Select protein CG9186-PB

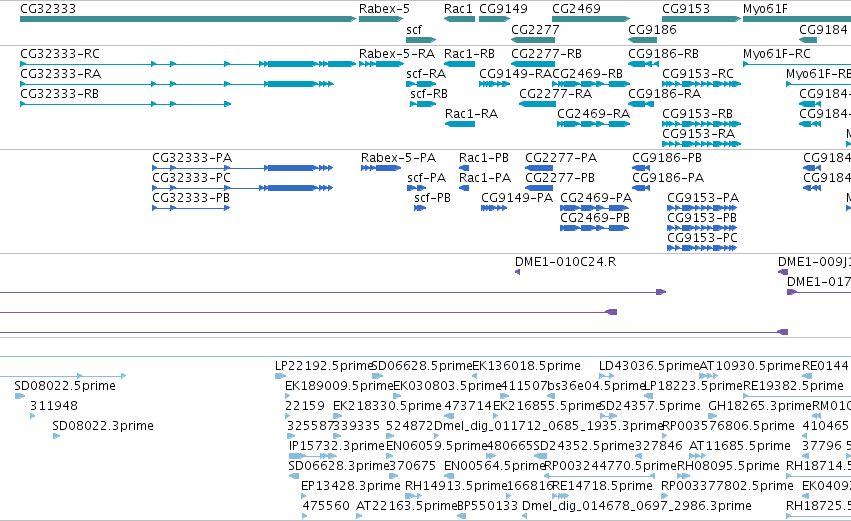pos(667,158)
